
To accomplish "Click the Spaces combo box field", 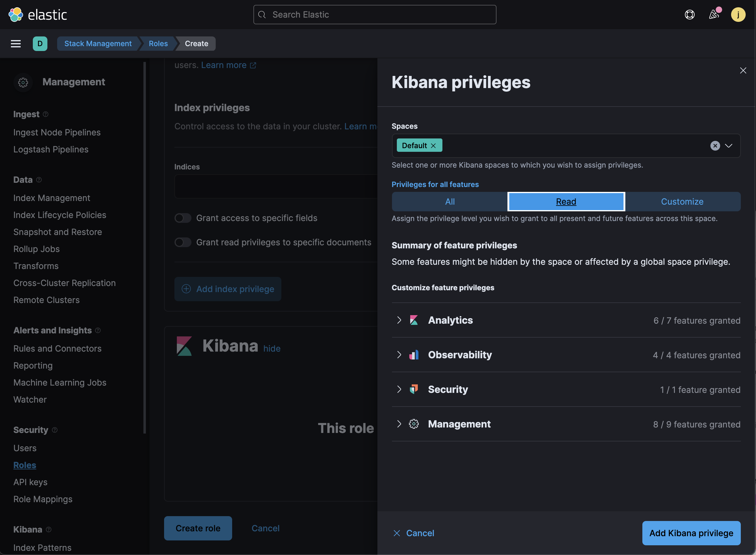I will tap(566, 146).
